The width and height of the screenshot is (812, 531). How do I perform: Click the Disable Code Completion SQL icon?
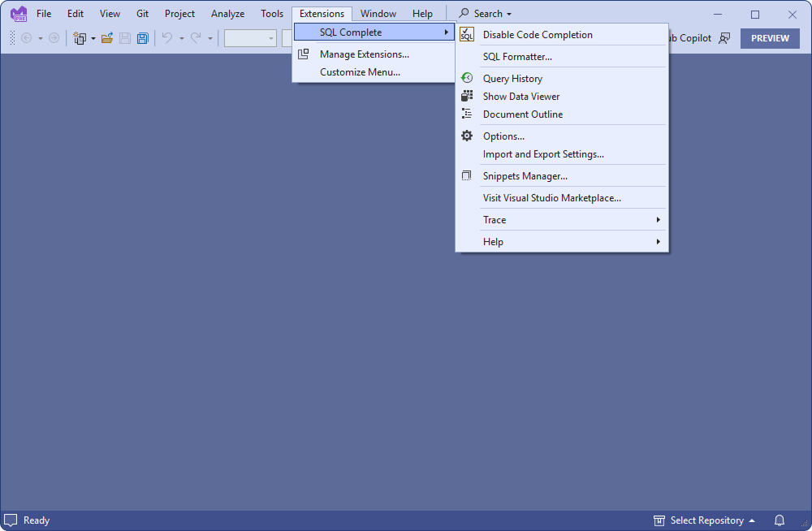pyautogui.click(x=467, y=35)
